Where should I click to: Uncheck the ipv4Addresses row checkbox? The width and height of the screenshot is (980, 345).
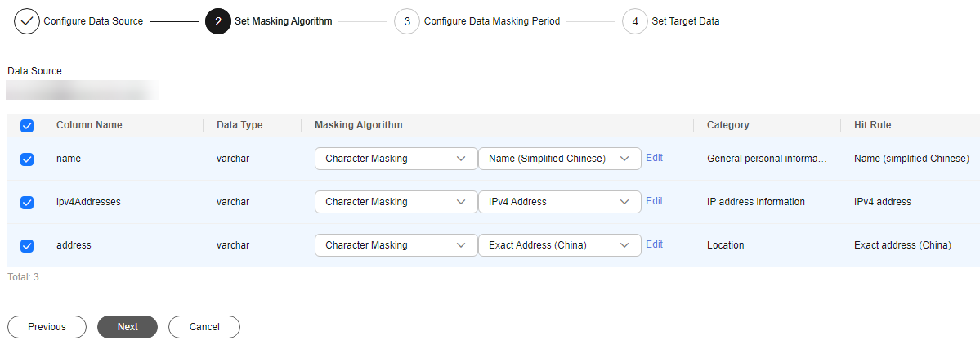click(27, 202)
